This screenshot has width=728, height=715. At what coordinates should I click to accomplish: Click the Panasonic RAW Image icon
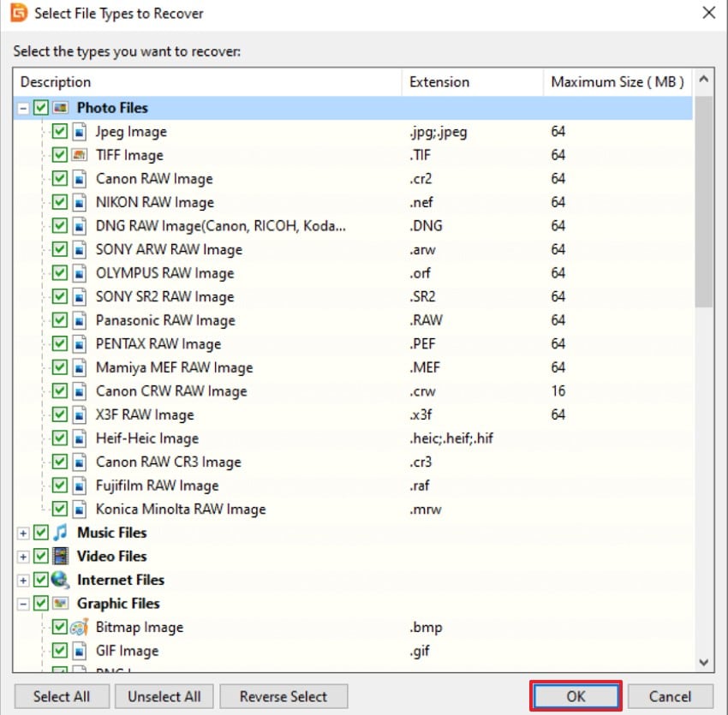pyautogui.click(x=80, y=320)
